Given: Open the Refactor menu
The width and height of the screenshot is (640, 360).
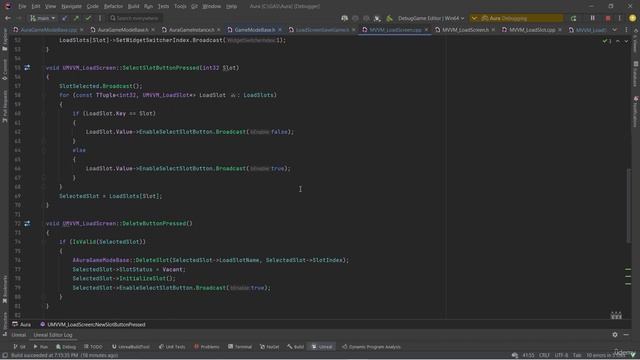Looking at the screenshot, I should (113, 7).
